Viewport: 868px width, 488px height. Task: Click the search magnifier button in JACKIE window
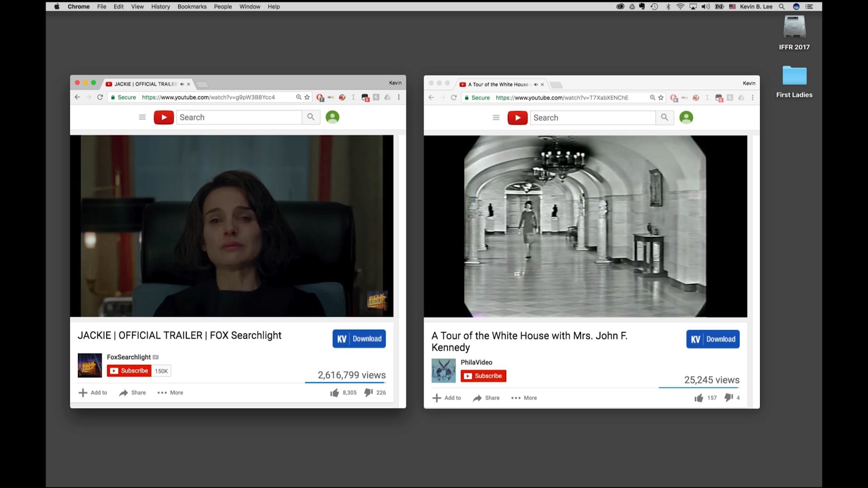[x=311, y=117]
